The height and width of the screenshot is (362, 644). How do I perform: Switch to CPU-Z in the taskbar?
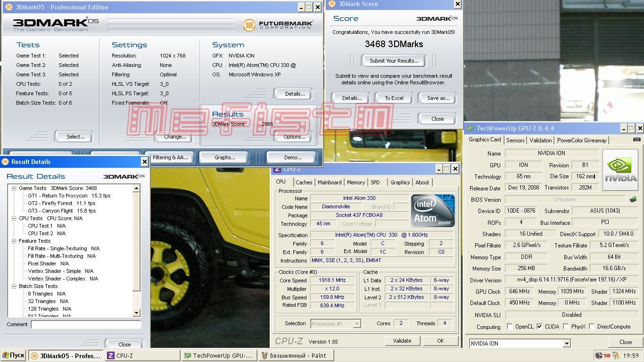click(x=142, y=355)
